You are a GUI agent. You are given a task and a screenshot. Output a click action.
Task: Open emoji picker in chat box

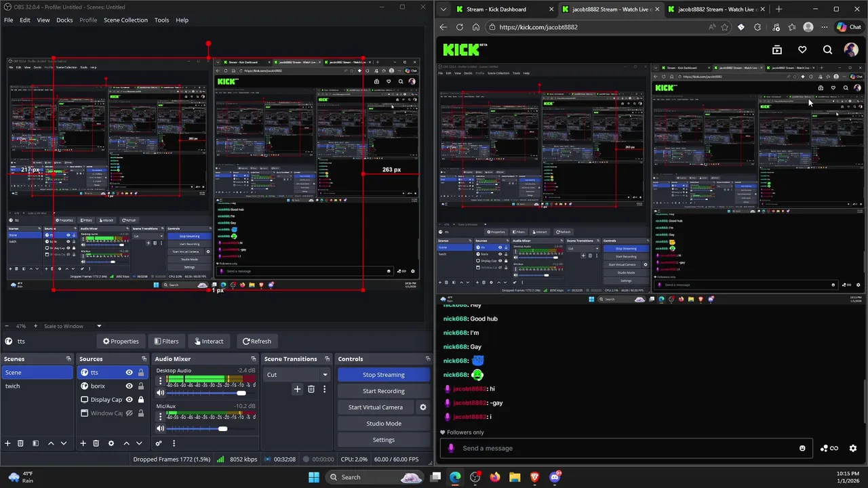(802, 448)
